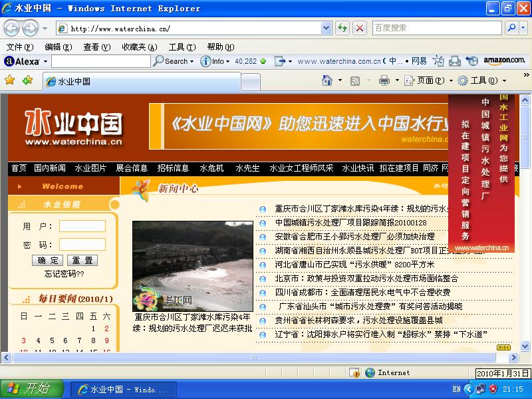Click the Favorites Center star icon
The width and height of the screenshot is (532, 399).
point(10,80)
